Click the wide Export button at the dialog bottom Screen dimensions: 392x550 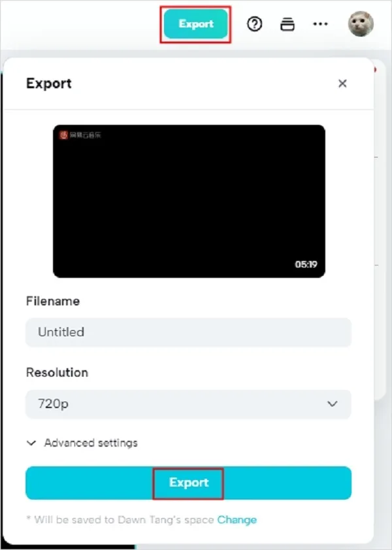pyautogui.click(x=188, y=483)
